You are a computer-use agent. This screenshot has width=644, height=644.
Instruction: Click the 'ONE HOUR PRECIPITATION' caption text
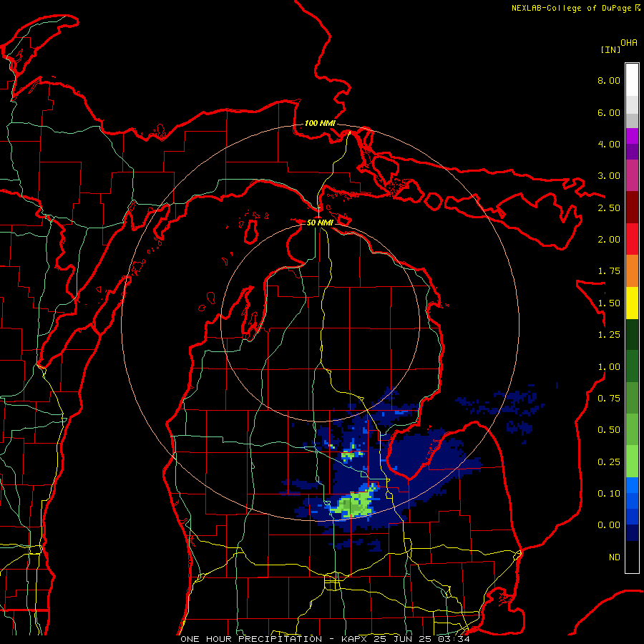pos(251,639)
